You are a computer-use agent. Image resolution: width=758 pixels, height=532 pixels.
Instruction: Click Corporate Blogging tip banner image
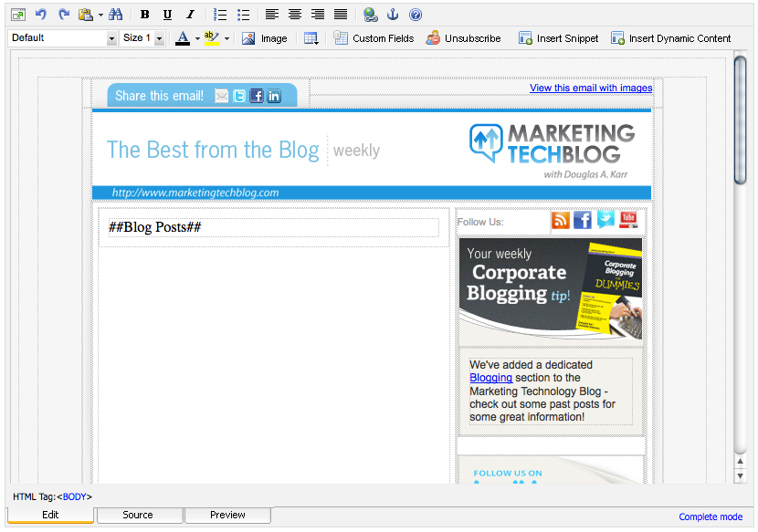pyautogui.click(x=551, y=289)
